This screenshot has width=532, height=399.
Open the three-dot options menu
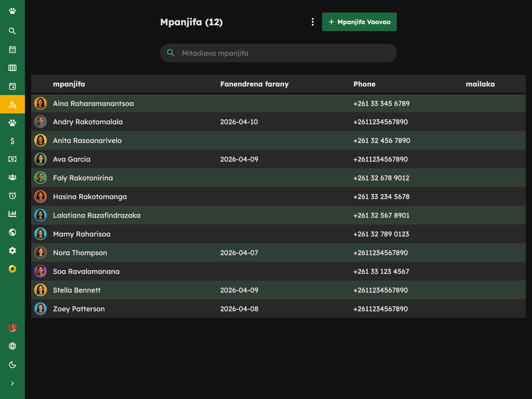(x=313, y=22)
